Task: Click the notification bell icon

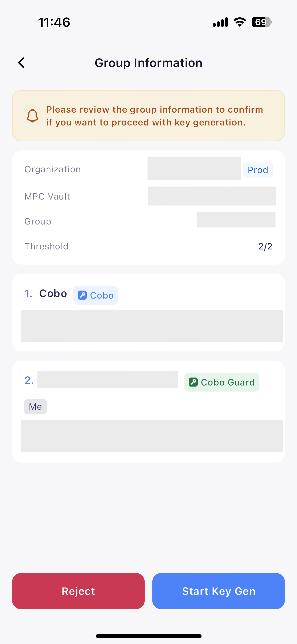Action: [32, 116]
